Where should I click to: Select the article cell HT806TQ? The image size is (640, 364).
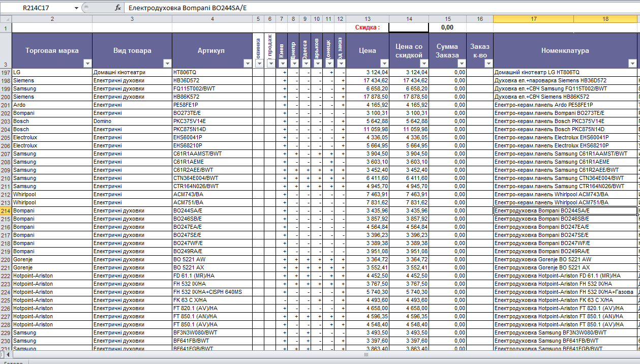pos(212,72)
